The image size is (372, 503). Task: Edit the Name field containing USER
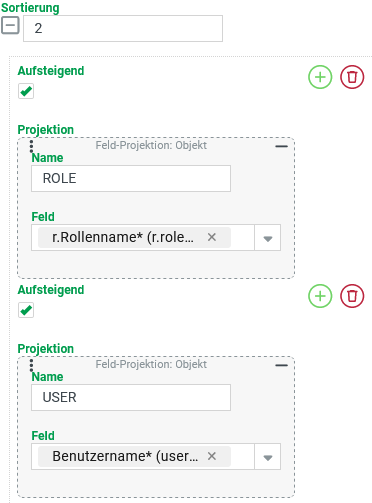131,397
